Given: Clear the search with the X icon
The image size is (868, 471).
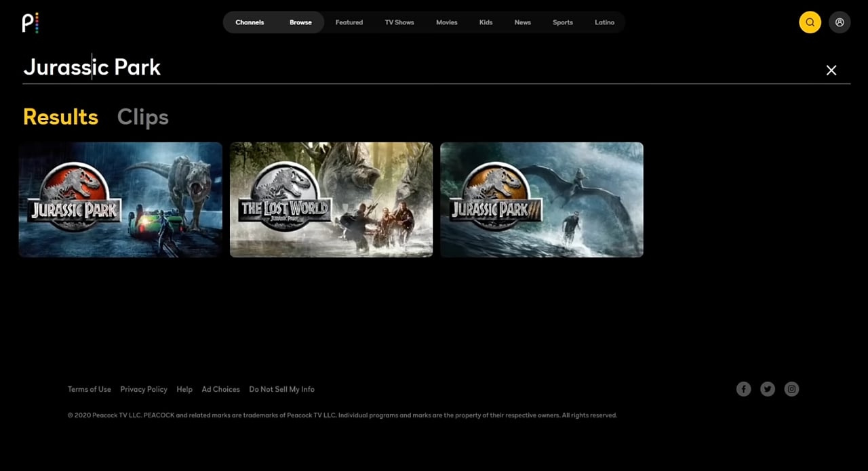Looking at the screenshot, I should pyautogui.click(x=831, y=70).
